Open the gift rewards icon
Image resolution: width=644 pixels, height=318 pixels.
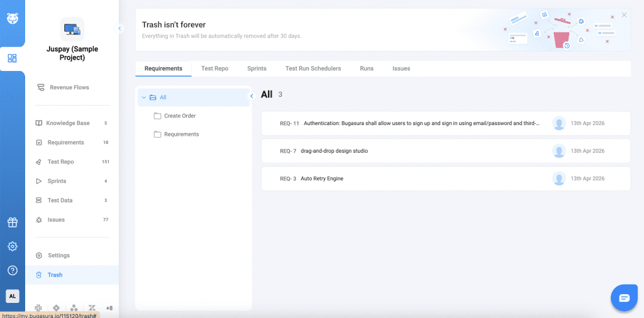click(13, 222)
